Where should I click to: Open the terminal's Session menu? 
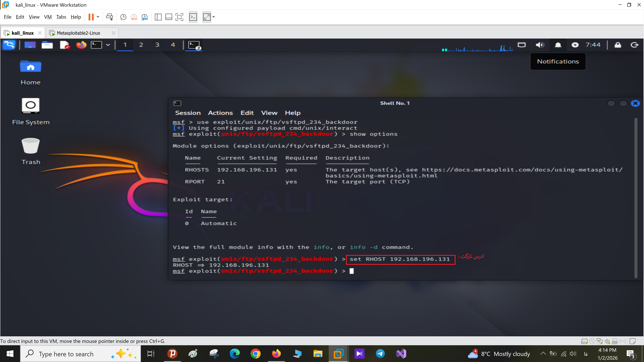(x=188, y=113)
